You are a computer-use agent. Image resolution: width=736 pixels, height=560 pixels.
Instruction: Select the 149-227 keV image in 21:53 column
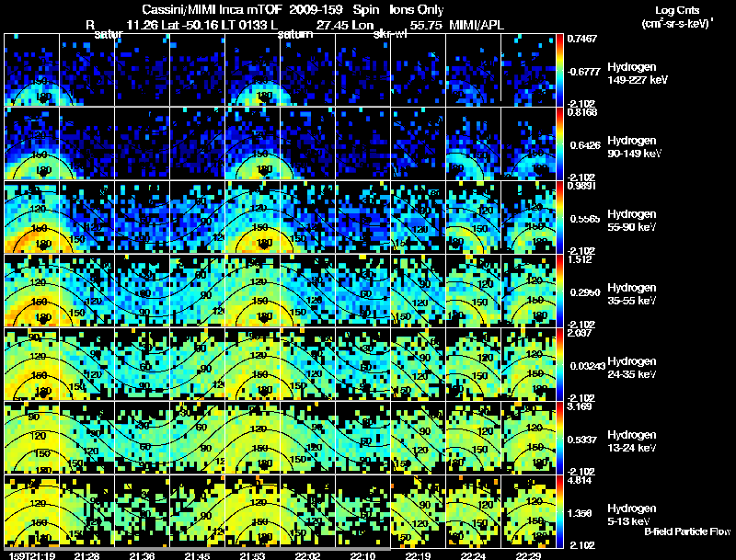252,70
